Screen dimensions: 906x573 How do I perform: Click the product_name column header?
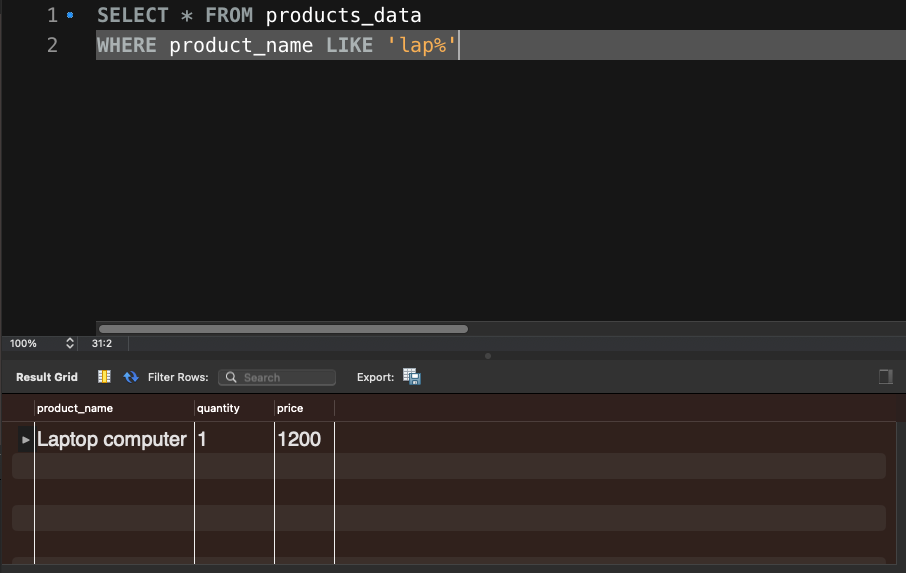pos(75,408)
